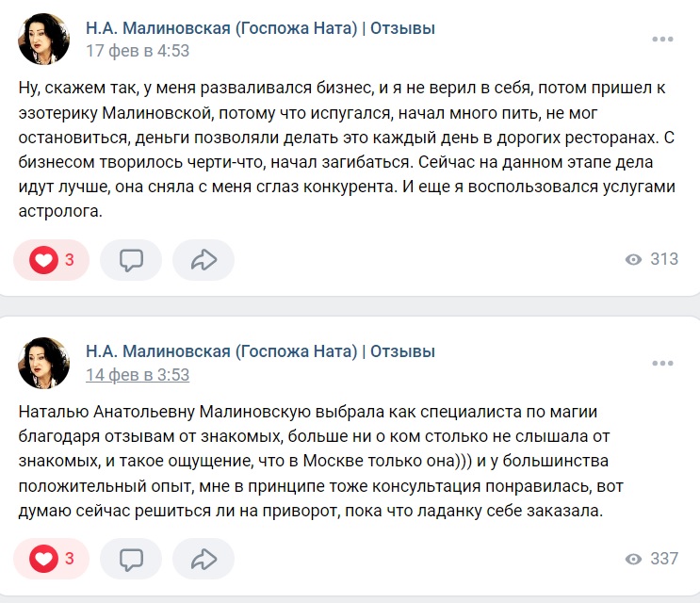Image resolution: width=700 pixels, height=603 pixels.
Task: Open the 14 фев в 3:53 timestamp
Action: (138, 375)
